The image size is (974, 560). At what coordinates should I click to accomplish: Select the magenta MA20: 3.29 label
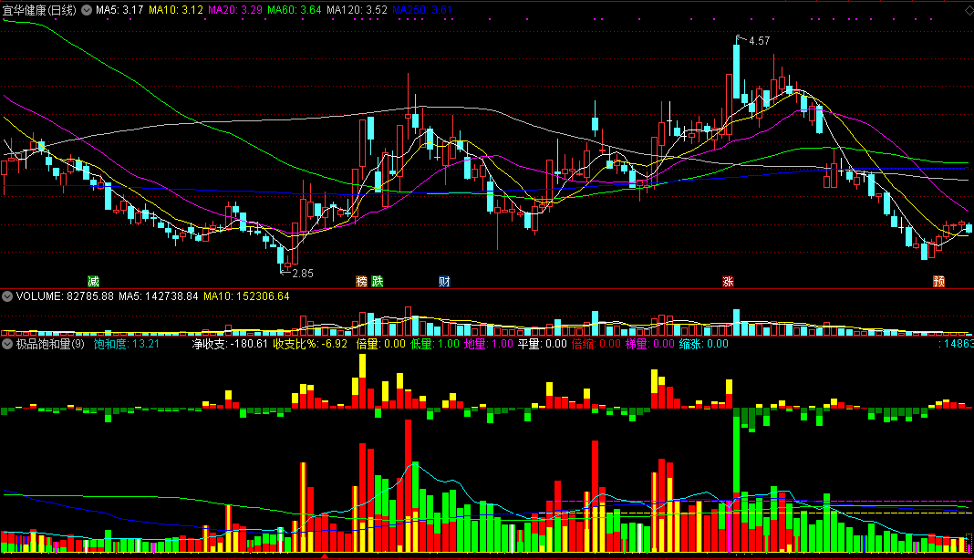(x=234, y=10)
